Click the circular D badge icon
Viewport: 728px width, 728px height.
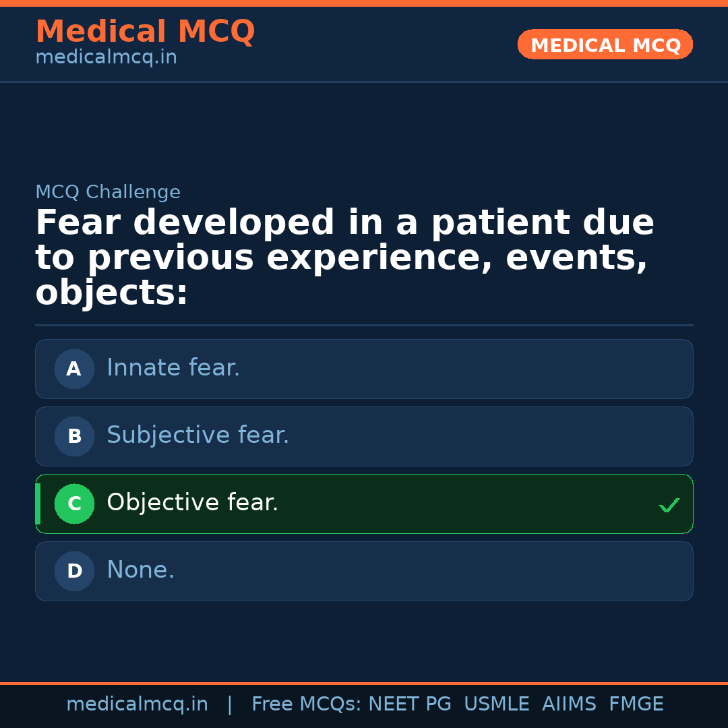pos(74,571)
